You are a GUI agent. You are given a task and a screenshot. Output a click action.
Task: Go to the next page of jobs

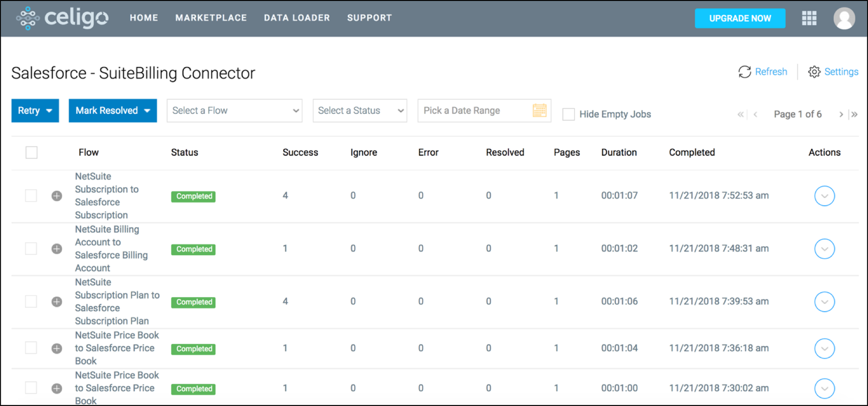[841, 114]
